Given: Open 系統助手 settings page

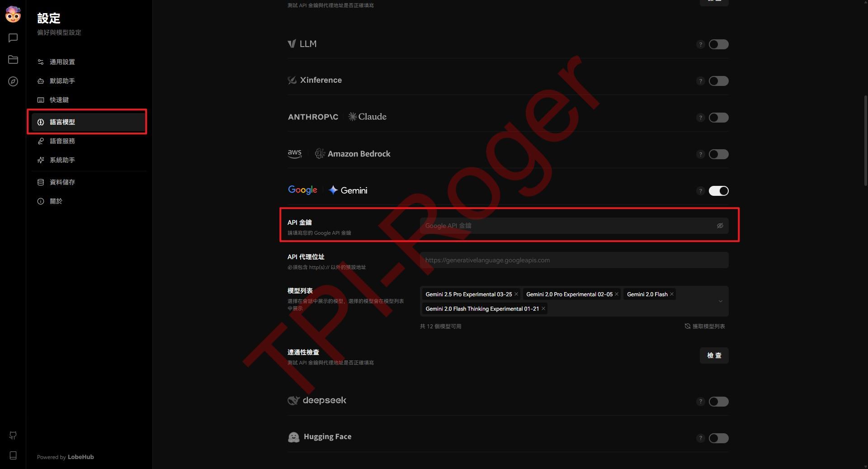Looking at the screenshot, I should coord(89,160).
